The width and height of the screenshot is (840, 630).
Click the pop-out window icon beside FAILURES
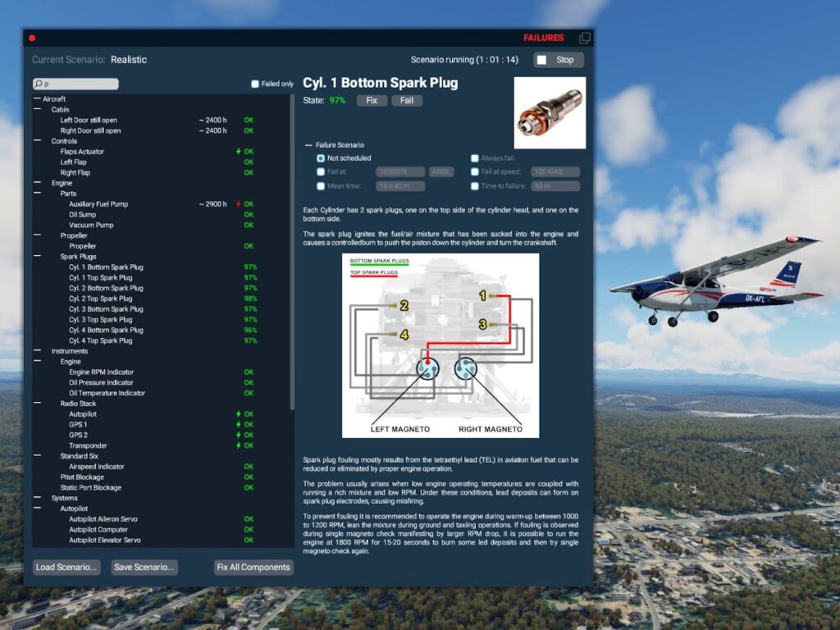coord(584,38)
